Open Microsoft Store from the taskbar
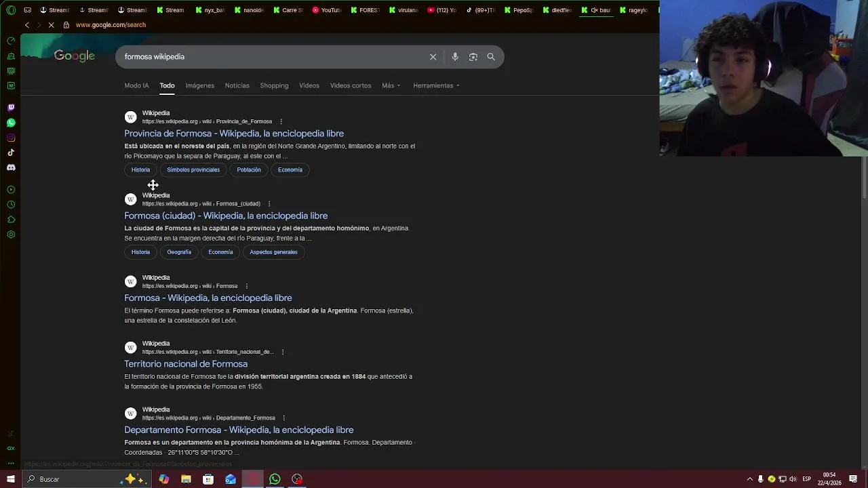This screenshot has width=868, height=488. [x=208, y=479]
